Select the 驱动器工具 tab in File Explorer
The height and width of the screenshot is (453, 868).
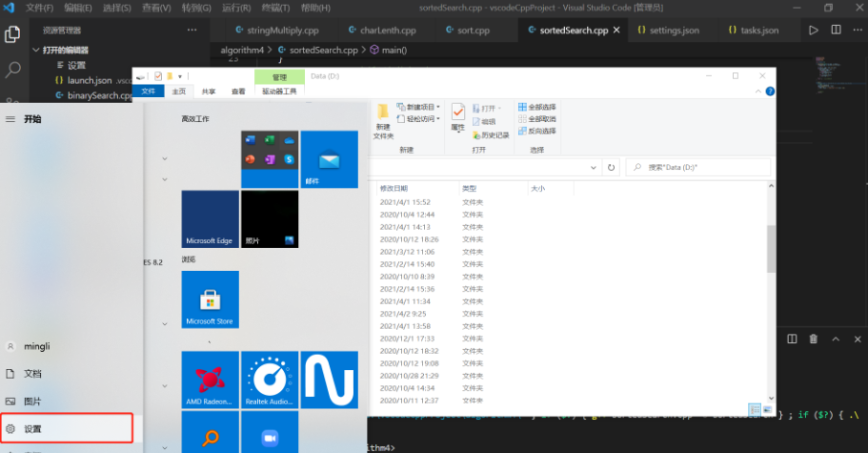tap(279, 92)
